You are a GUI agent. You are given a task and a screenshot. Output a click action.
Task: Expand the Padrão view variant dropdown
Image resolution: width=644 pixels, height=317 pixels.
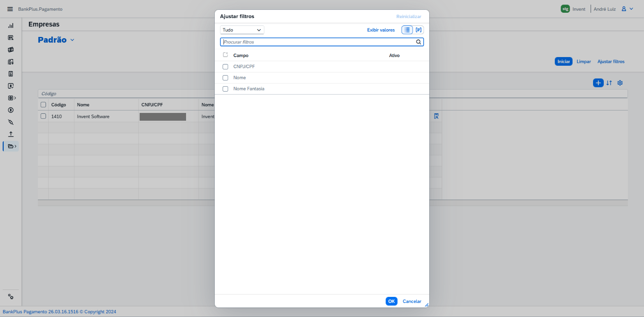pyautogui.click(x=72, y=40)
